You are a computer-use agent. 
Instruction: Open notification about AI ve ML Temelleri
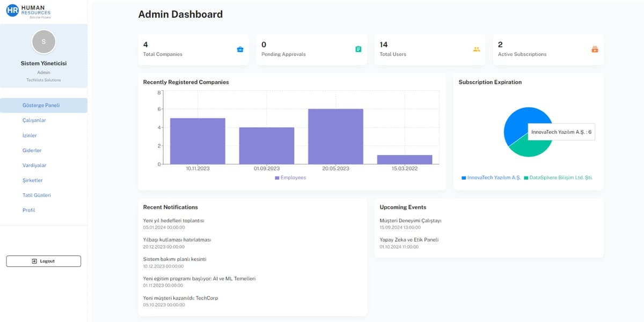click(199, 279)
